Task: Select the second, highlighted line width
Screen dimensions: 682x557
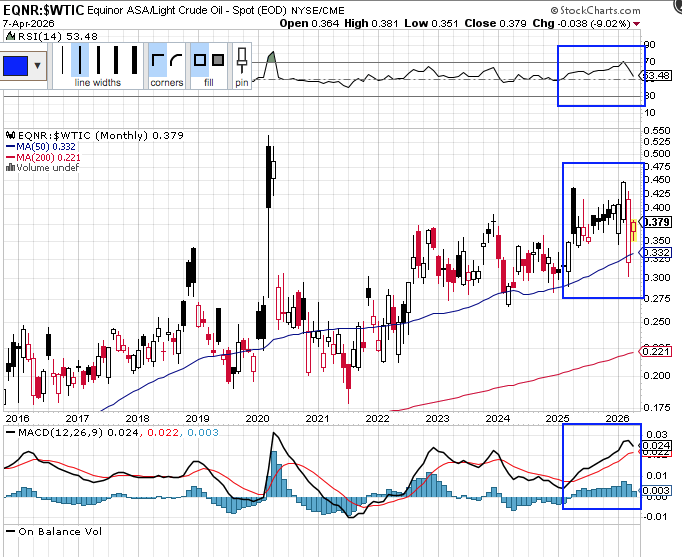Action: [80, 60]
